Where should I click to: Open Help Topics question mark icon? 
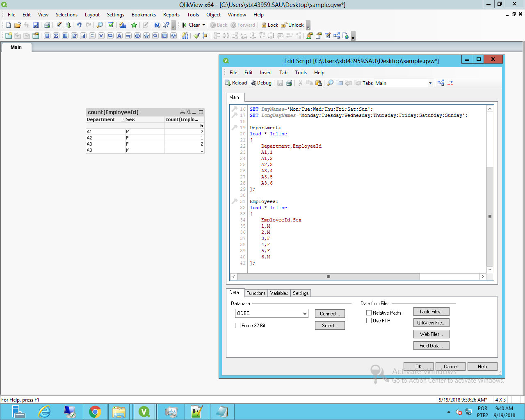(157, 25)
